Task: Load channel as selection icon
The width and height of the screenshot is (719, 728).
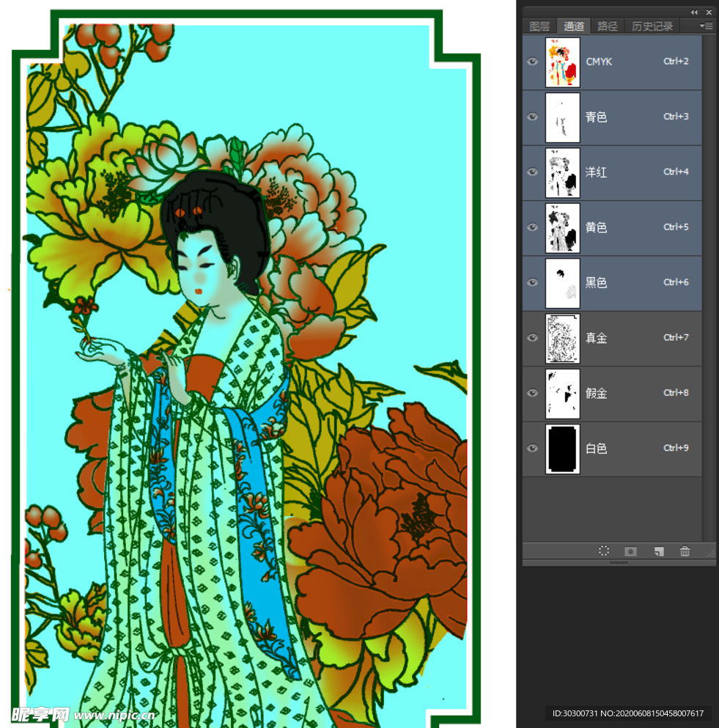Action: [604, 551]
